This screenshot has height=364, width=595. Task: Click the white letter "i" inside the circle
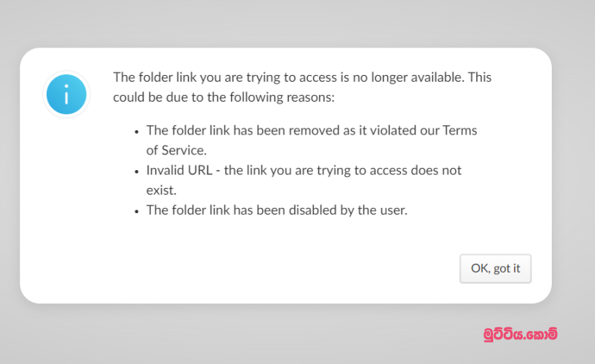coord(66,94)
